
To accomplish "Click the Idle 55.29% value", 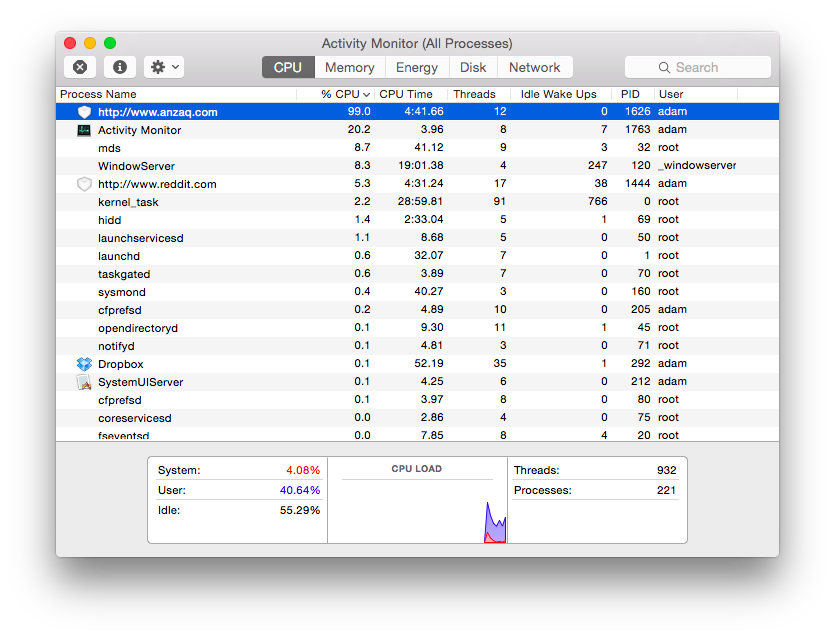I will pyautogui.click(x=300, y=510).
